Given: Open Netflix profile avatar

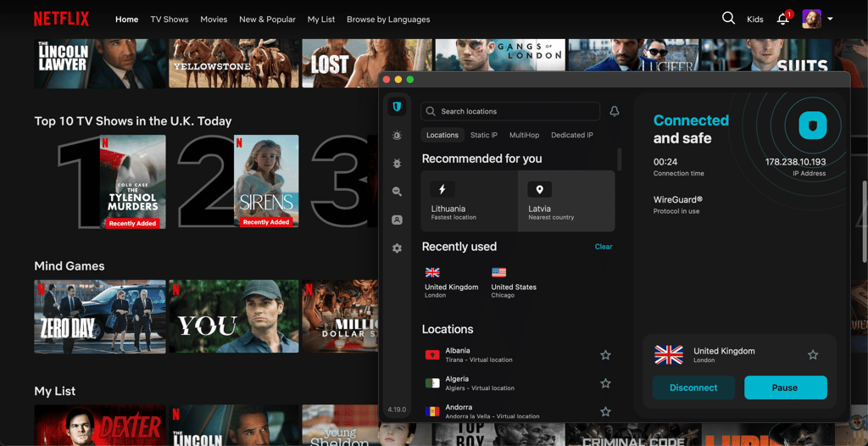Looking at the screenshot, I should click(811, 19).
